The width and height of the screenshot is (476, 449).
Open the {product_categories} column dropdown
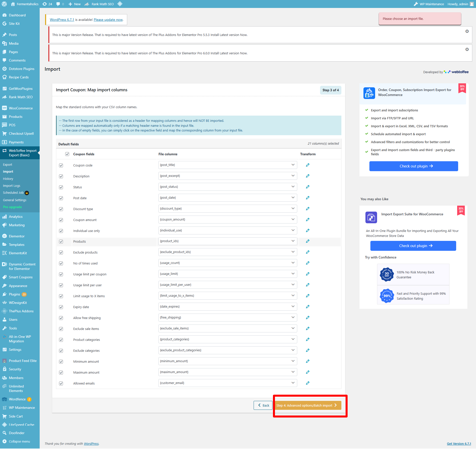pos(228,339)
